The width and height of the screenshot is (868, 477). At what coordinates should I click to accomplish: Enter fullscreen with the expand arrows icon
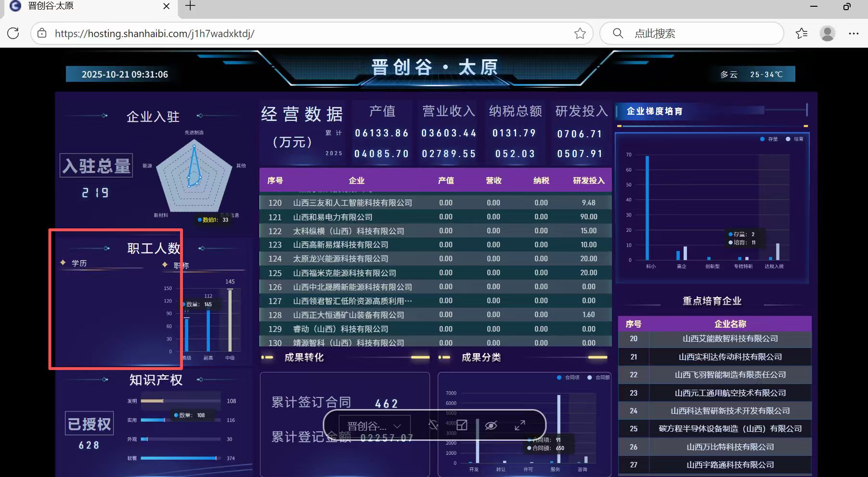[519, 425]
